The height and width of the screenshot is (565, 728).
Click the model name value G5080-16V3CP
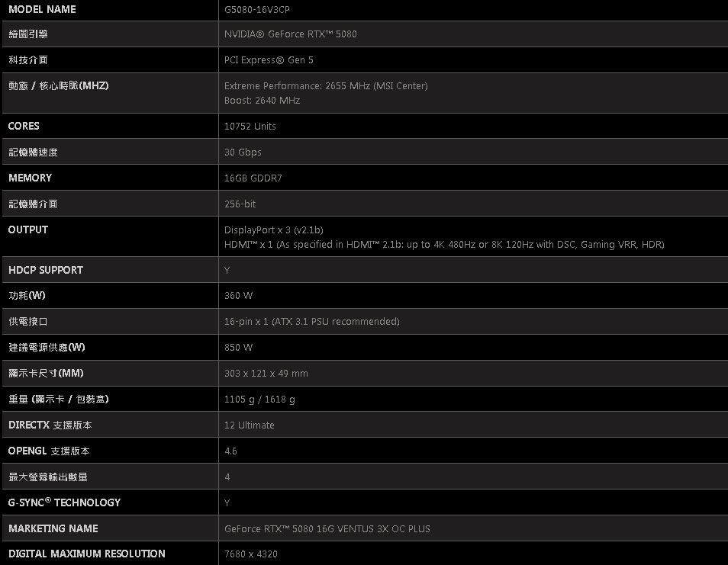256,9
